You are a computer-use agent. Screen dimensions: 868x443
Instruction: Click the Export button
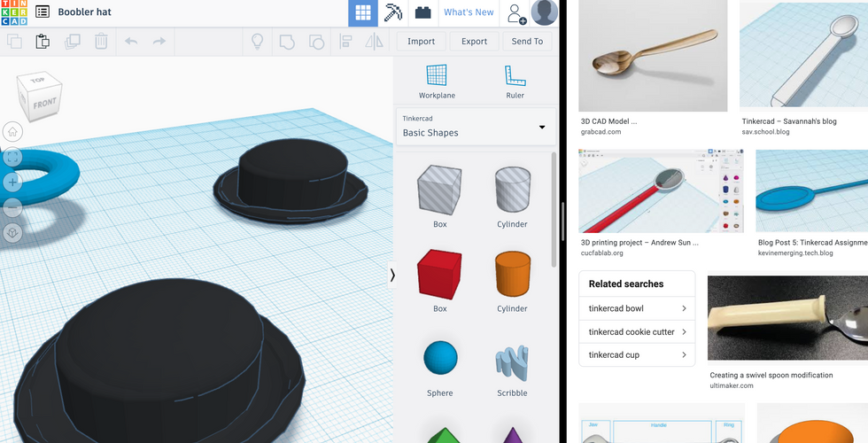(x=475, y=42)
